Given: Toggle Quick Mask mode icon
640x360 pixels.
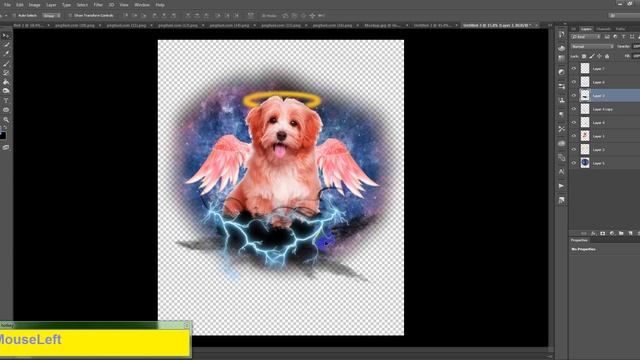Looking at the screenshot, I should [x=6, y=148].
